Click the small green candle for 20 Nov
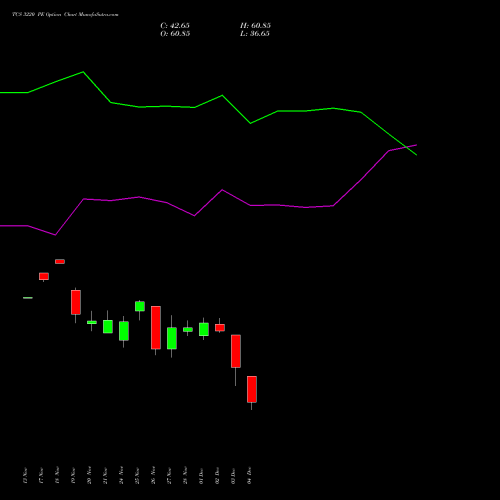Screen dimensions: 500x500 (x=92, y=322)
